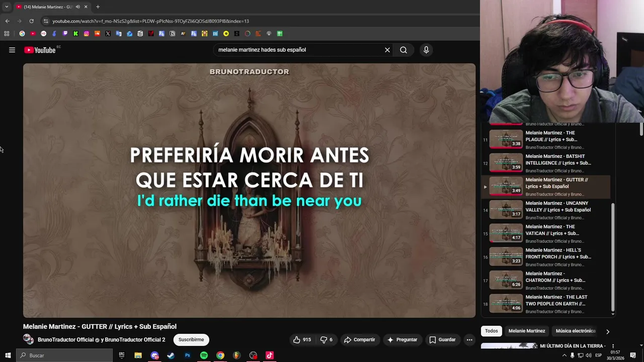Image resolution: width=644 pixels, height=362 pixels.
Task: Open the Notion bookmark
Action: 172,34
